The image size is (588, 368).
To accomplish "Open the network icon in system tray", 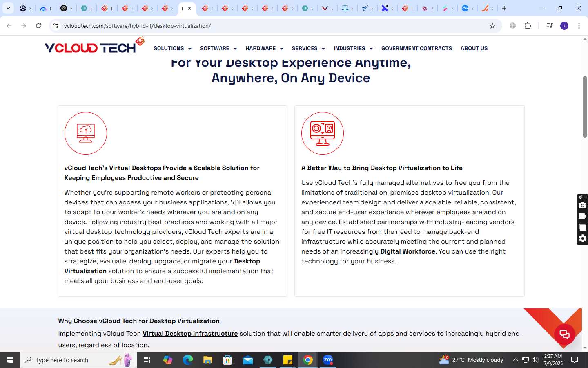I will (526, 360).
